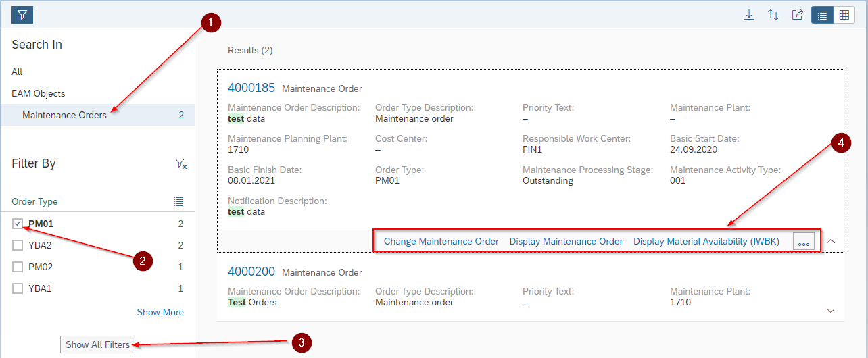Clear filters using funnel-x icon
Screen dimensions: 868x358
tap(180, 163)
